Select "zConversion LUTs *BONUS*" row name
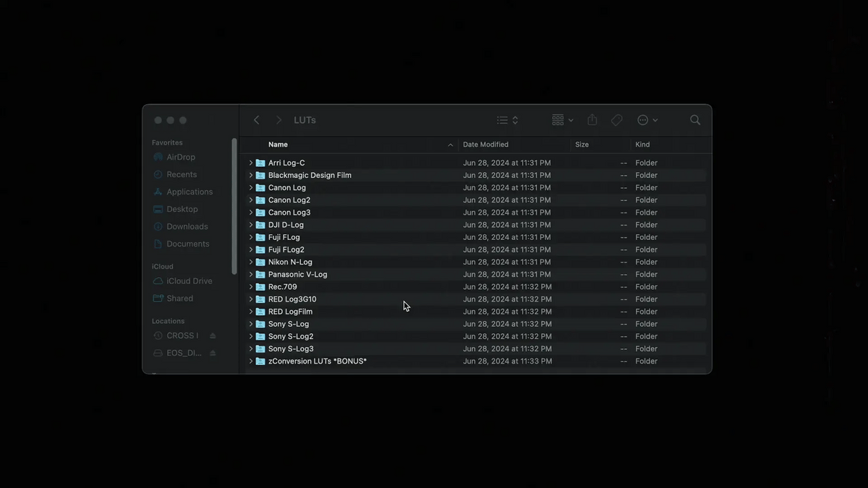This screenshot has width=868, height=488. [x=318, y=361]
